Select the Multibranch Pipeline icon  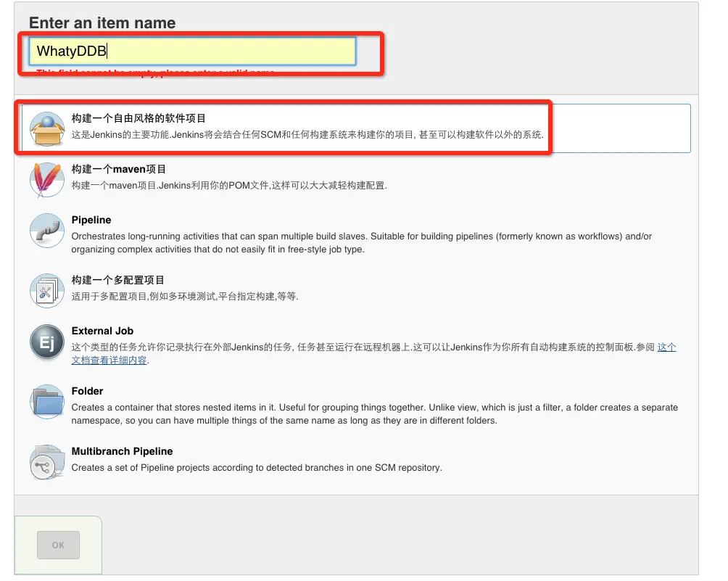coord(47,462)
